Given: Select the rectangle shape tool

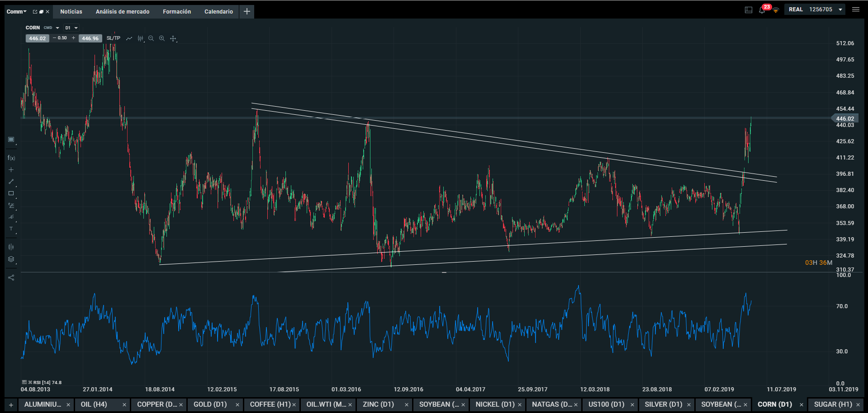Looking at the screenshot, I should 11,193.
